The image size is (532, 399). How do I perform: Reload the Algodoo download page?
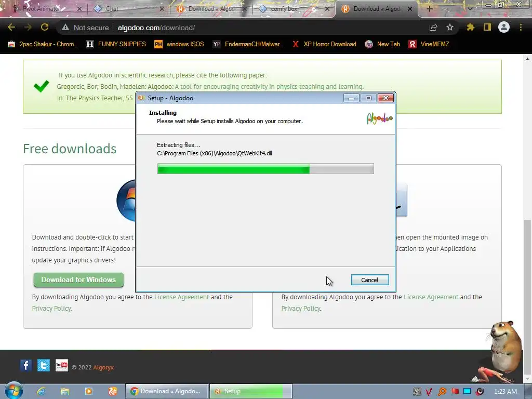tap(45, 28)
